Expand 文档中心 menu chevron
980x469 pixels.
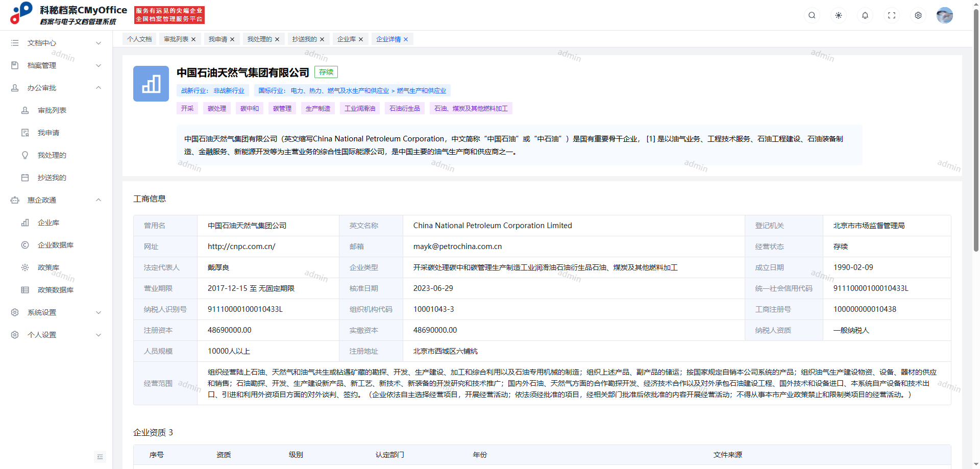(99, 43)
